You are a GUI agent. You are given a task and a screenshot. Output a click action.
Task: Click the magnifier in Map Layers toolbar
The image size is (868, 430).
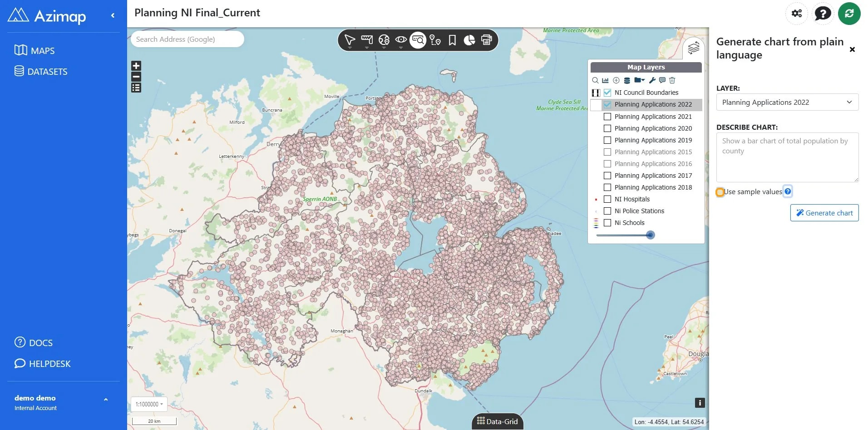[595, 80]
